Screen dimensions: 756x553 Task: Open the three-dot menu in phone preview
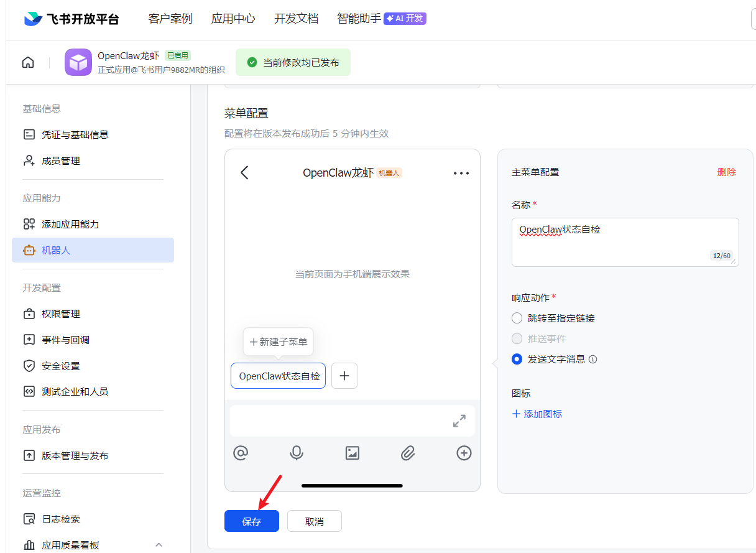[461, 173]
